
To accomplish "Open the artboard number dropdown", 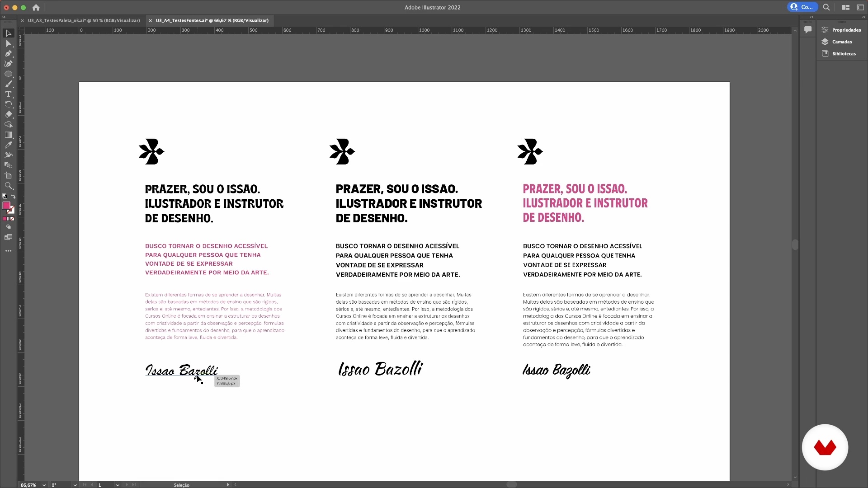I will point(118,485).
